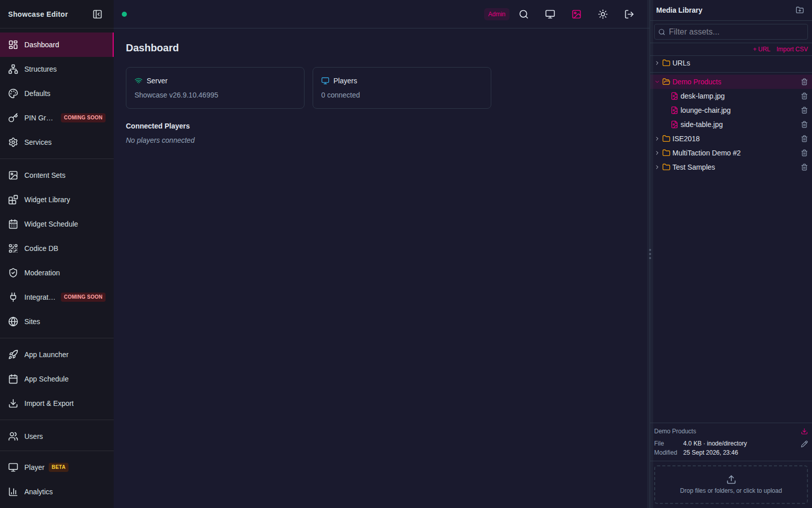Click the green connection status dot
Screen dimensions: 812x508
pyautogui.click(x=124, y=14)
